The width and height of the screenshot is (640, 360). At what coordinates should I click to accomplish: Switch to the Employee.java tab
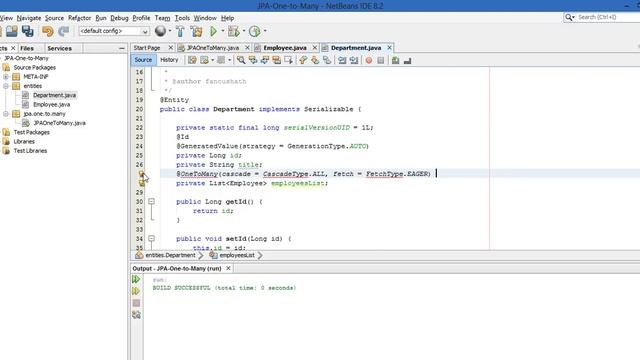(x=284, y=48)
